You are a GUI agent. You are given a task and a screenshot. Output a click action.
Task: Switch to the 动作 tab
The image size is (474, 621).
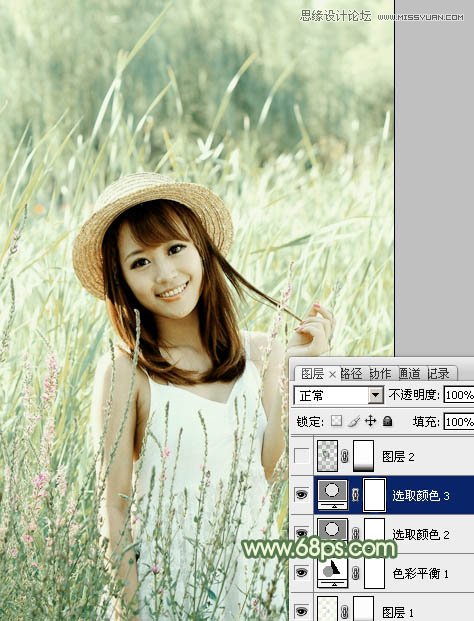pyautogui.click(x=380, y=373)
